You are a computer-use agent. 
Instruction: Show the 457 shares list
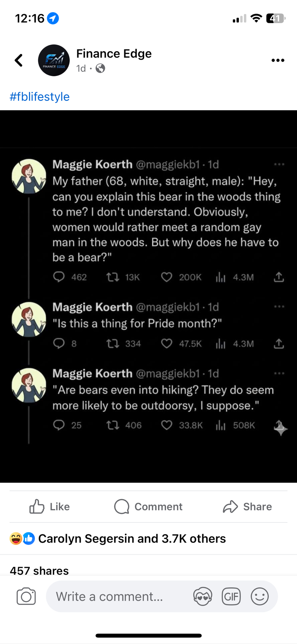point(39,571)
